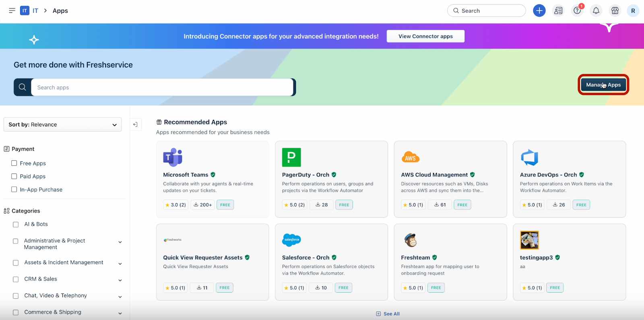The height and width of the screenshot is (320, 644).
Task: Click the Microsoft Teams 200+ downloads badge
Action: 202,205
